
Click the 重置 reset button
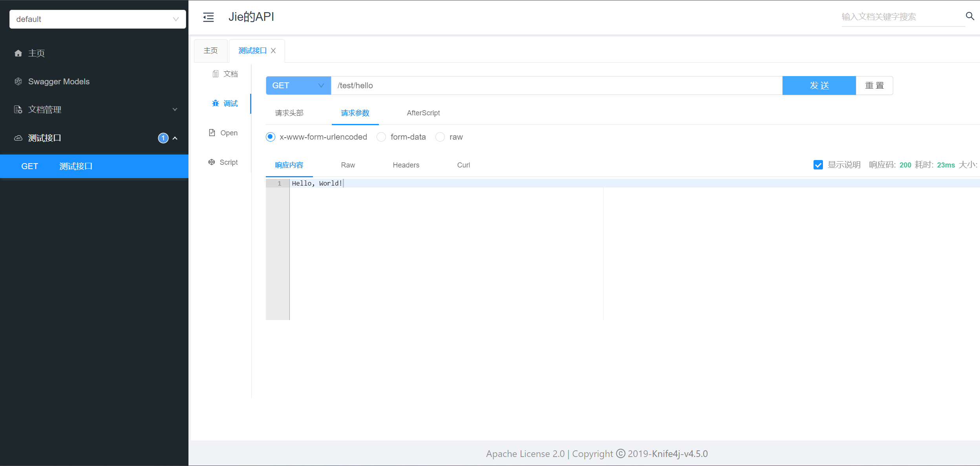click(x=874, y=86)
